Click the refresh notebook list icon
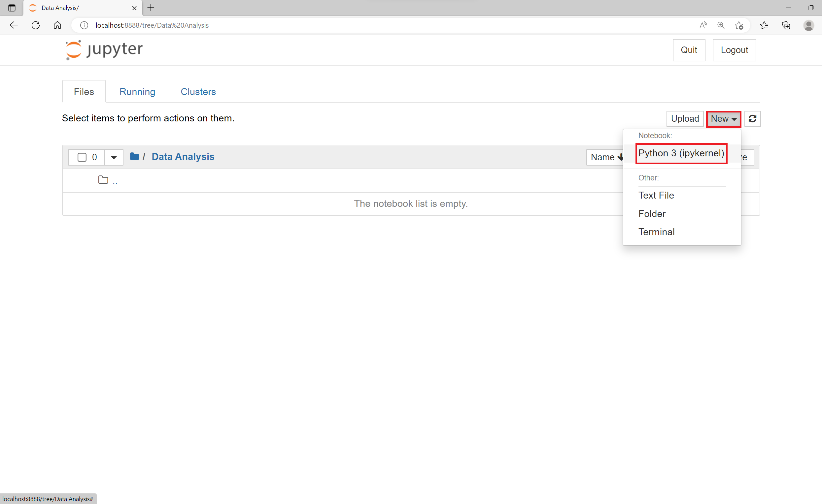The width and height of the screenshot is (822, 504). [x=752, y=119]
